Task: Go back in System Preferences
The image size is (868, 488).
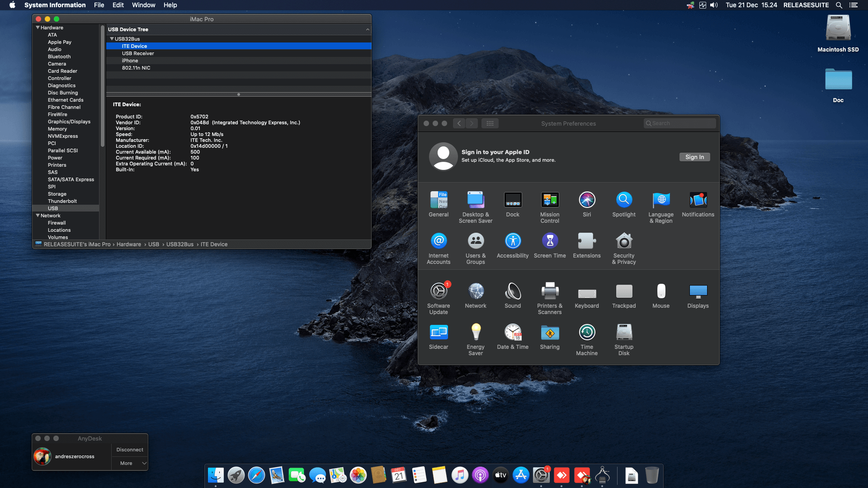Action: click(459, 123)
